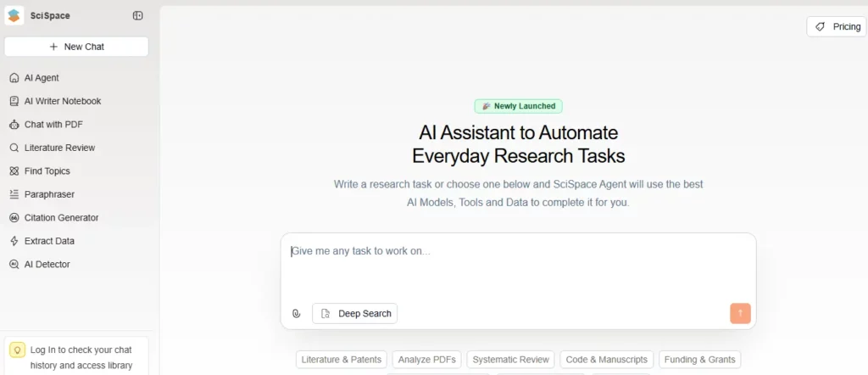Click the Find Topics icon
This screenshot has height=375, width=868.
pyautogui.click(x=14, y=171)
